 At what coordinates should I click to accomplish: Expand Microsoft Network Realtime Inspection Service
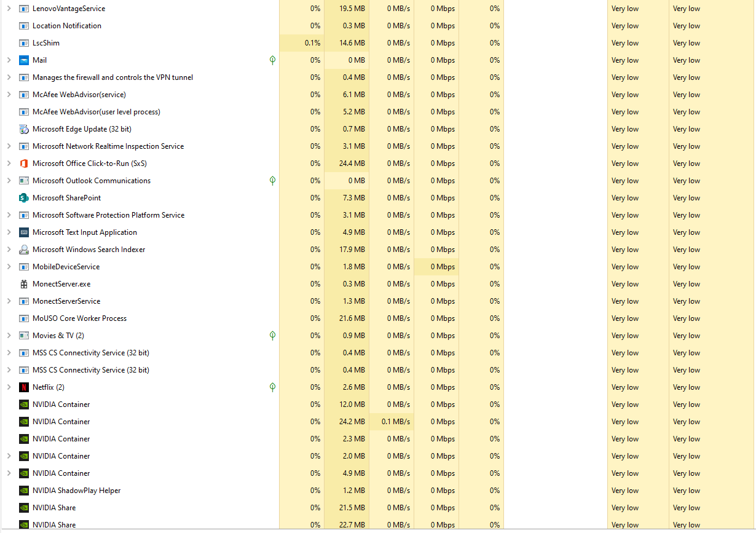point(9,146)
